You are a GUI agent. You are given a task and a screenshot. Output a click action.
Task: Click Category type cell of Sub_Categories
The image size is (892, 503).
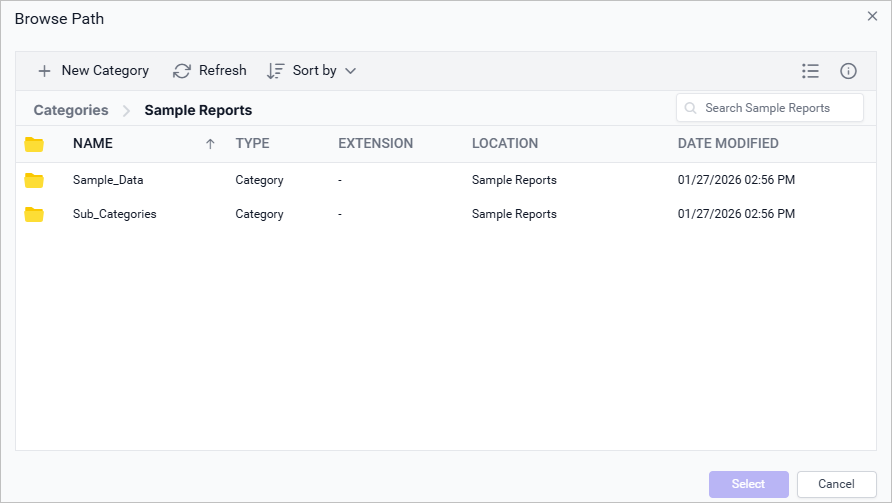(259, 214)
